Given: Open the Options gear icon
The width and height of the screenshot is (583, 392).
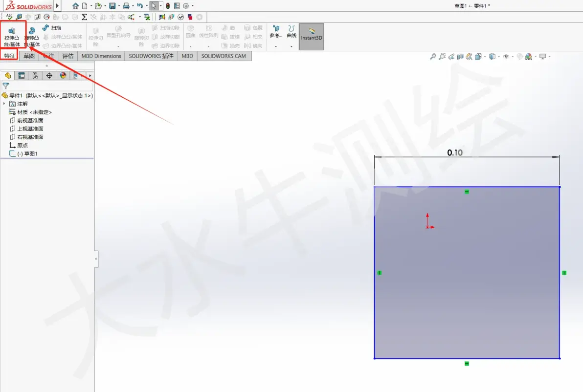Looking at the screenshot, I should click(x=186, y=6).
